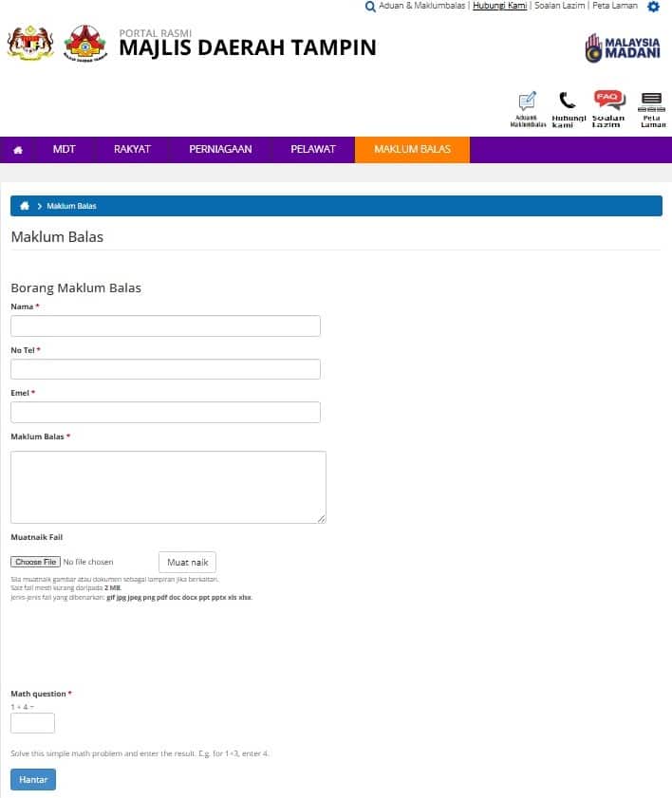This screenshot has height=798, width=672.
Task: Select the MAKLUM BALAS tab
Action: coord(412,150)
